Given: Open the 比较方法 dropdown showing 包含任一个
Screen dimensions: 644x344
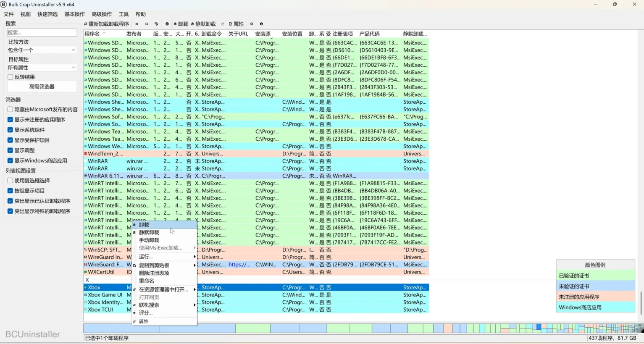Looking at the screenshot, I should [42, 50].
